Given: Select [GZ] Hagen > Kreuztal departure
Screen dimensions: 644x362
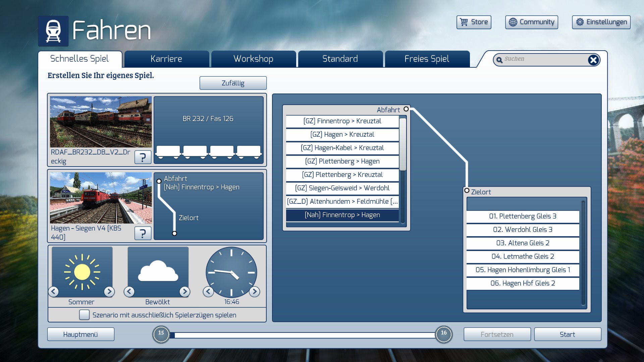Looking at the screenshot, I should click(x=342, y=134).
